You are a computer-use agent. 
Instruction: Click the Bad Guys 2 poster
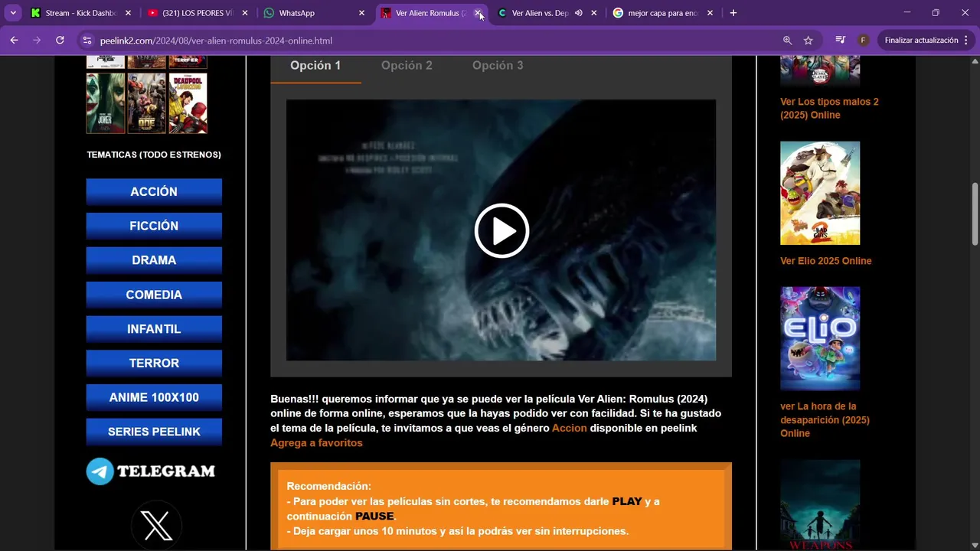[x=820, y=193]
